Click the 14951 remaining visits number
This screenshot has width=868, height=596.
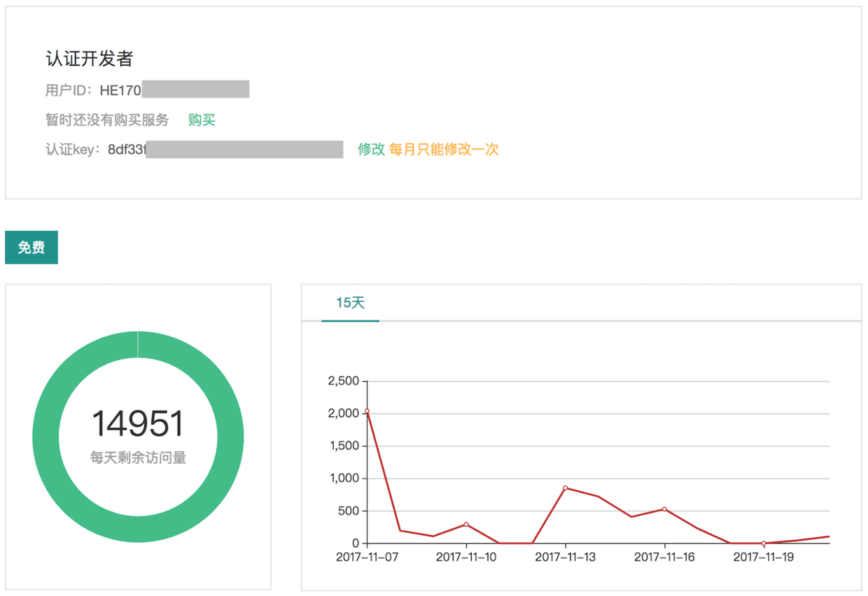tap(138, 424)
